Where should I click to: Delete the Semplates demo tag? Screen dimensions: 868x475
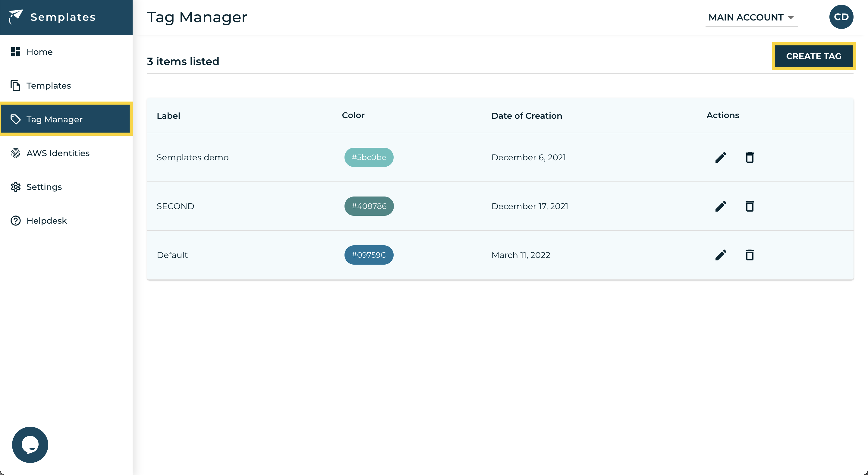[749, 157]
